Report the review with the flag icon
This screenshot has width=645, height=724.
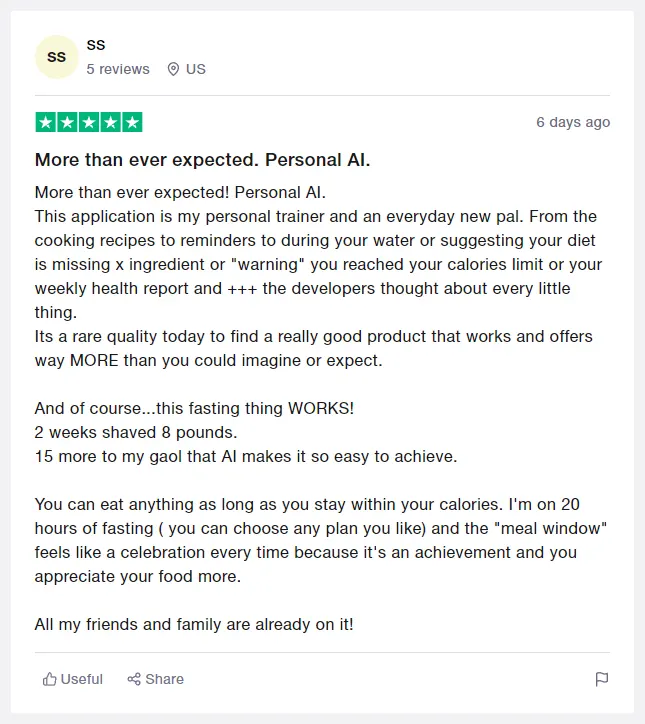point(602,679)
